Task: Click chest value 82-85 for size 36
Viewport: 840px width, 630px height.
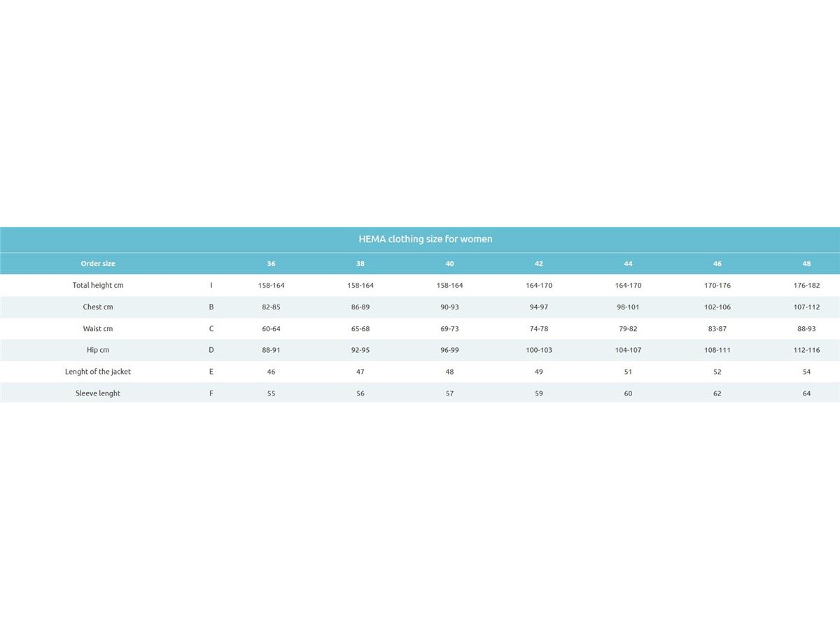Action: point(271,307)
